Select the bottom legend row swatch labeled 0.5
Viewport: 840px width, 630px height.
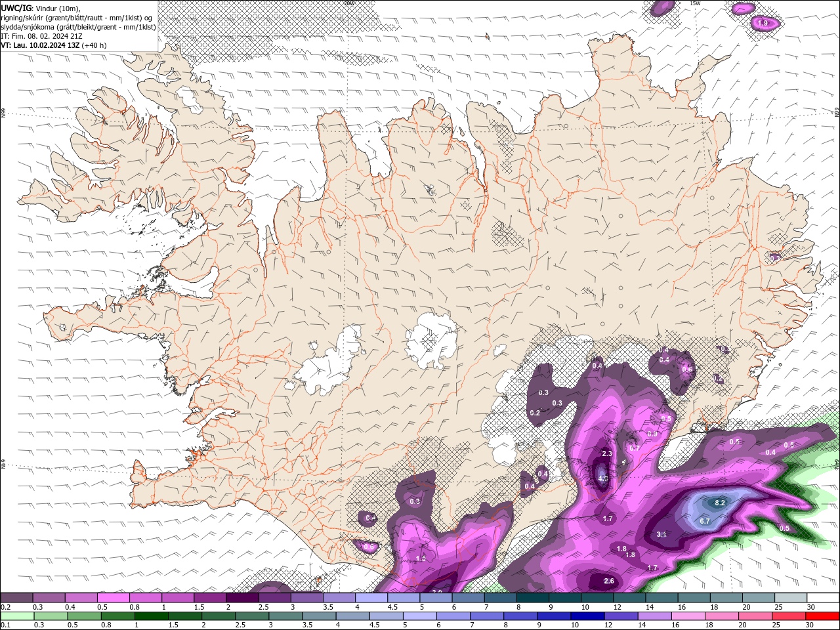(x=84, y=616)
